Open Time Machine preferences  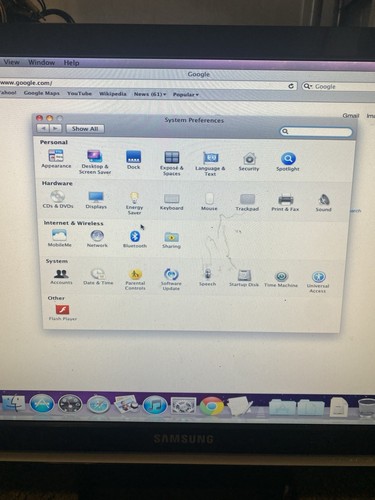coord(281,279)
